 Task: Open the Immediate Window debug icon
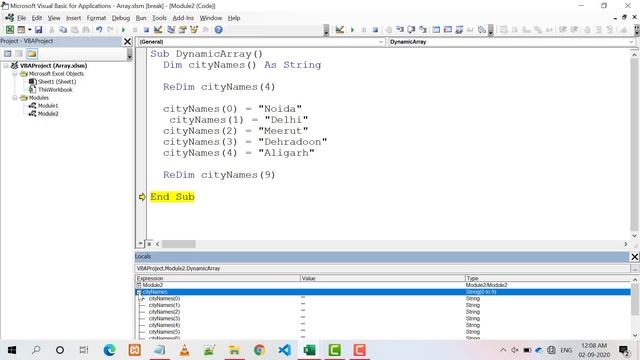click(x=448, y=29)
